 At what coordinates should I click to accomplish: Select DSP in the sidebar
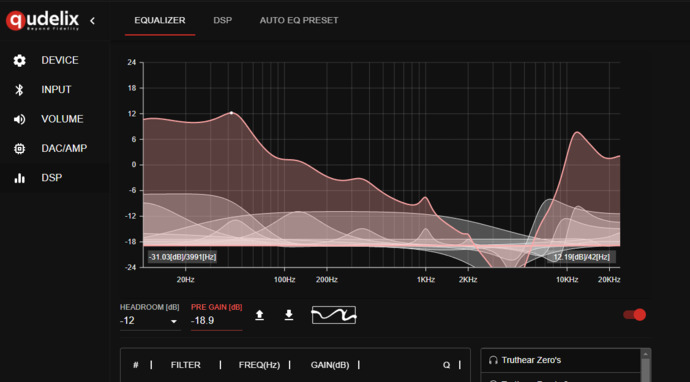55,178
